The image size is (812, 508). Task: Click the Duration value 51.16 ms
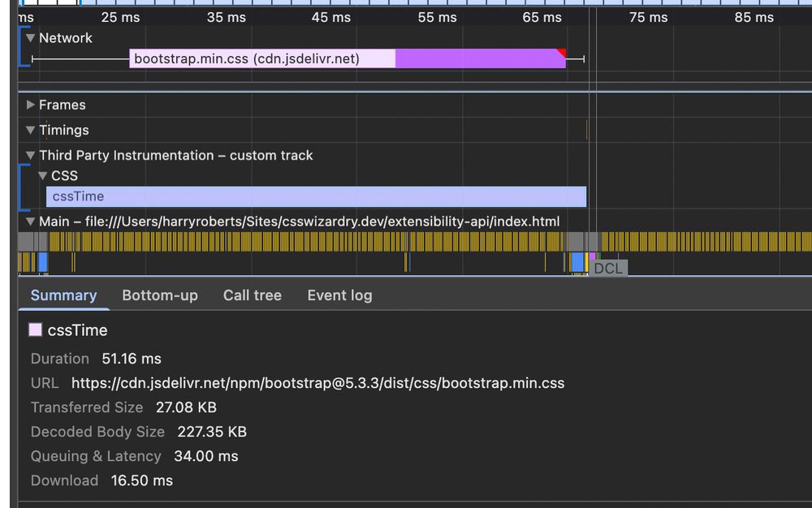(132, 359)
